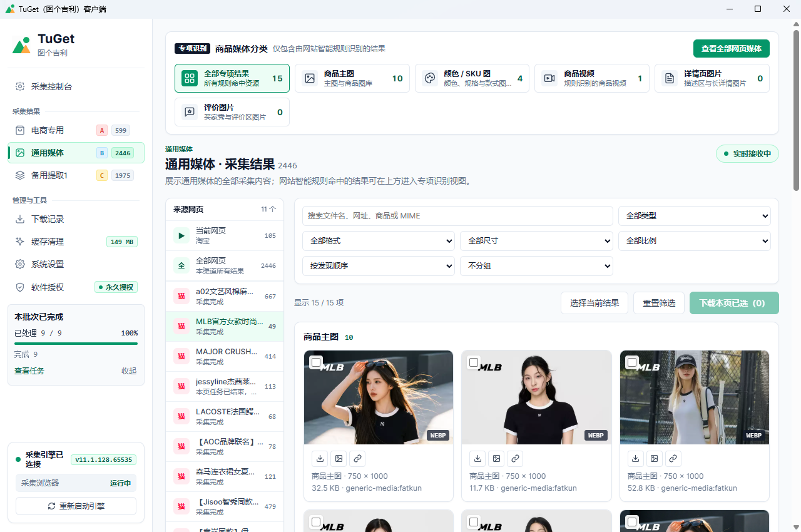Download the 11.7 KB product image
The width and height of the screenshot is (801, 532).
click(477, 458)
